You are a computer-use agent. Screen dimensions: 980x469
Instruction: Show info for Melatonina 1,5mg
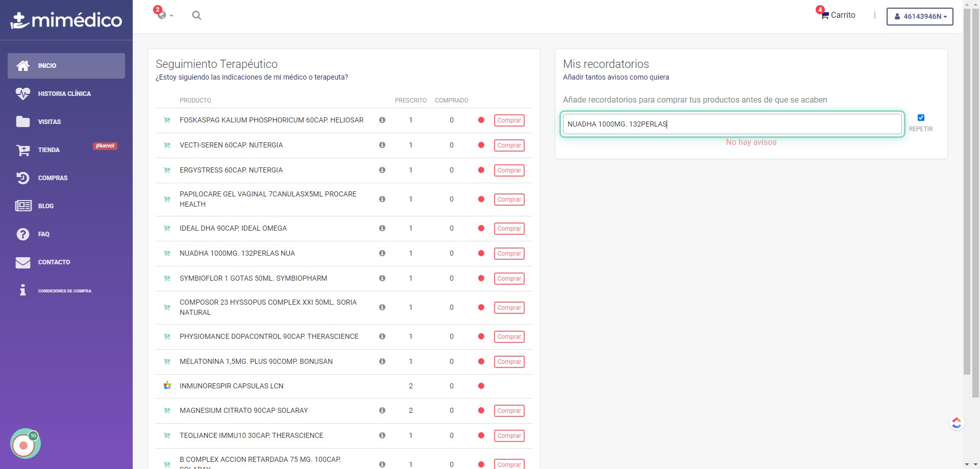(382, 361)
